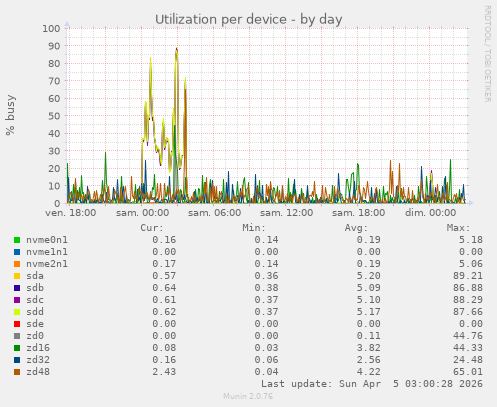Click the sda yellow legend swatch
Image resolution: width=497 pixels, height=407 pixels.
[x=17, y=276]
